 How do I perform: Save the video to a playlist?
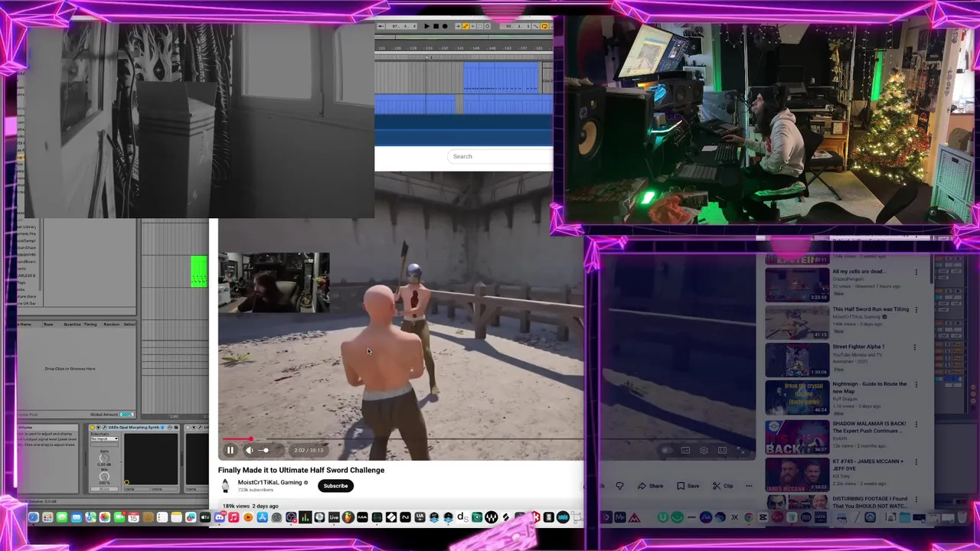[688, 486]
